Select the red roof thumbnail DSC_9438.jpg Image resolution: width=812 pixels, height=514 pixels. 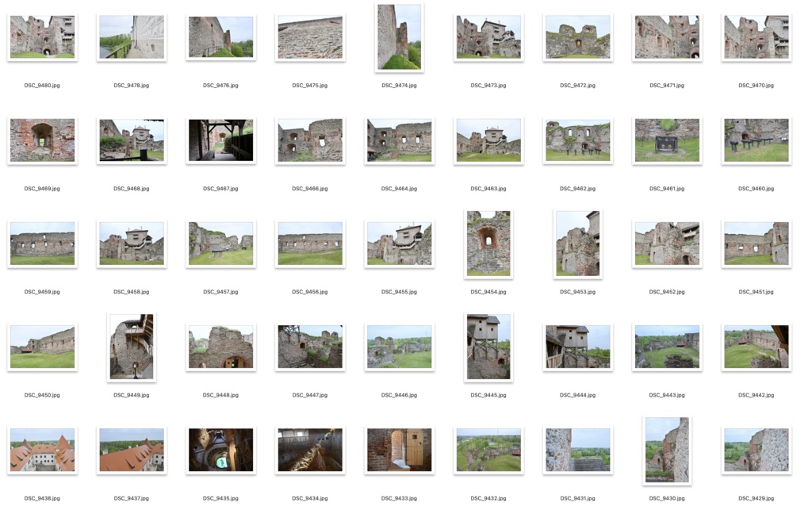pyautogui.click(x=43, y=450)
